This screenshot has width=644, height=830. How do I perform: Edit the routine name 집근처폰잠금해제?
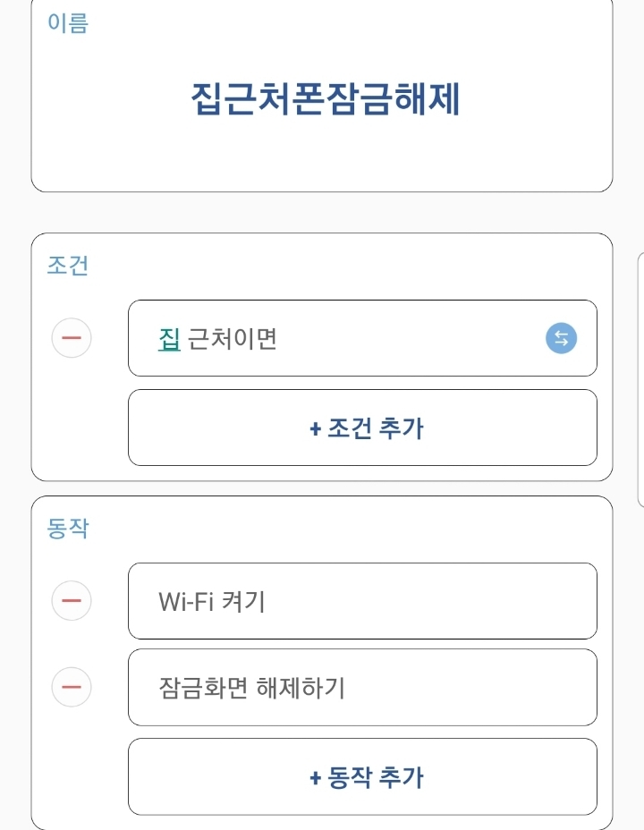(x=325, y=100)
